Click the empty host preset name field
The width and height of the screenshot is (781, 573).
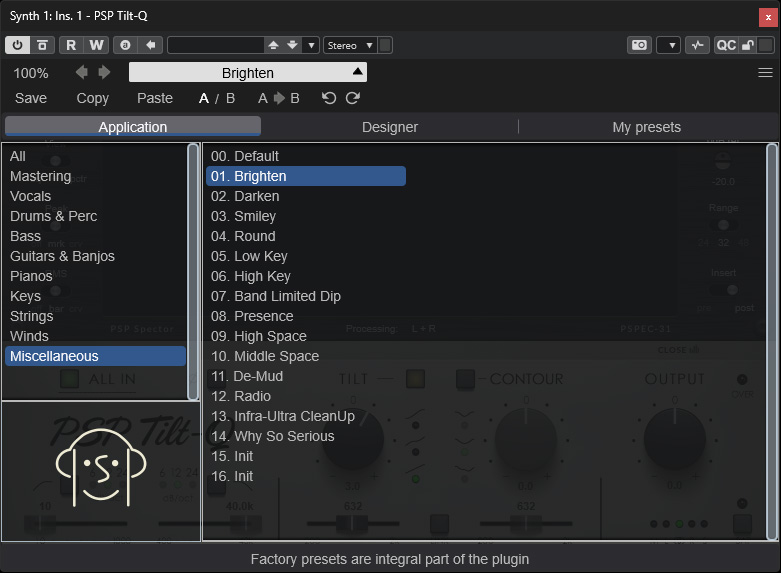216,45
